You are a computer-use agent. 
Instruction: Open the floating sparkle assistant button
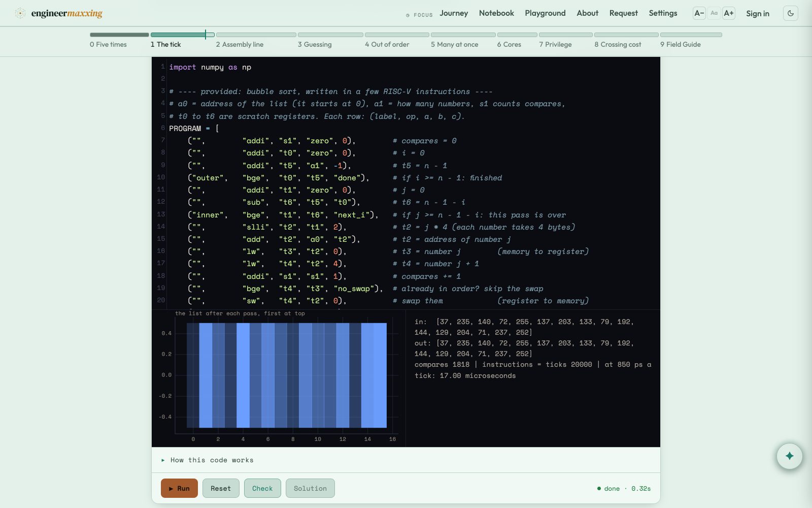[790, 456]
